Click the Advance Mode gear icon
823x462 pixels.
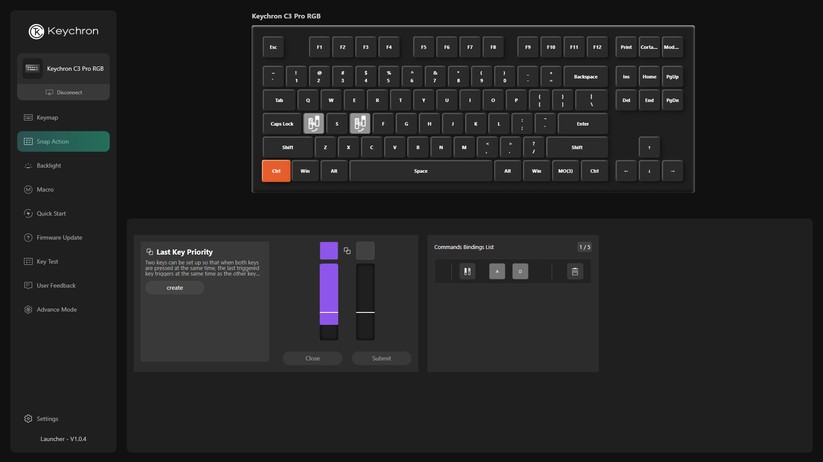click(x=28, y=310)
